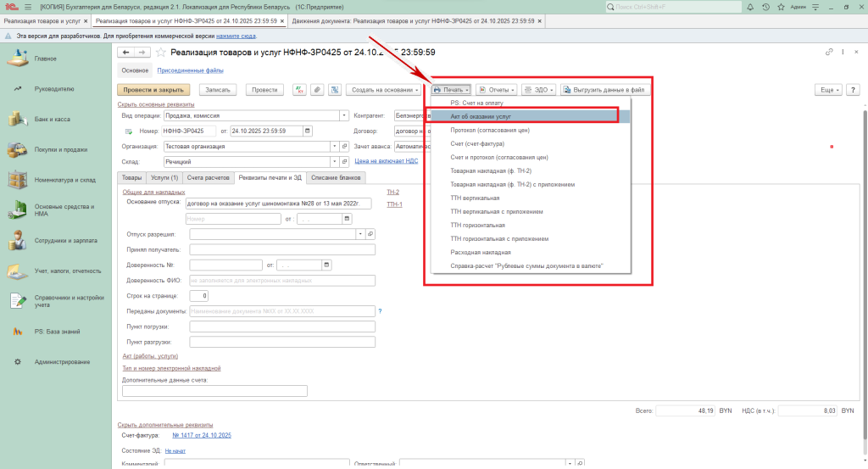Open the notifications bell icon

[751, 7]
